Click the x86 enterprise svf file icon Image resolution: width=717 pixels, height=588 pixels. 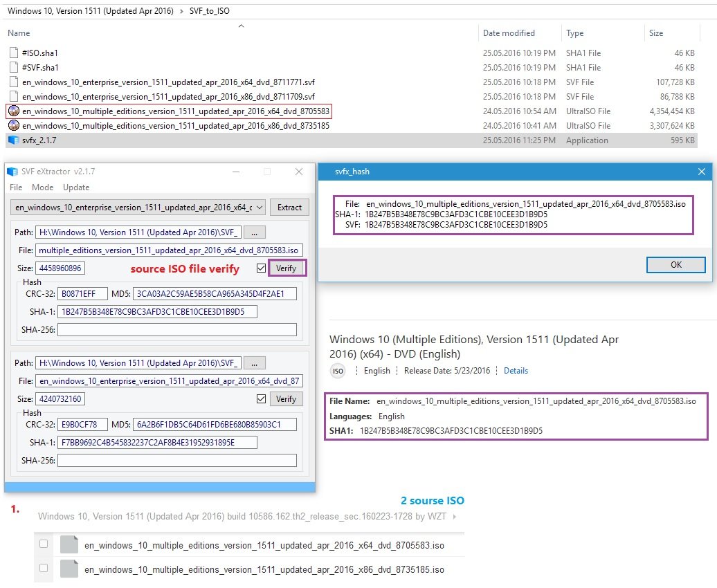(x=14, y=97)
